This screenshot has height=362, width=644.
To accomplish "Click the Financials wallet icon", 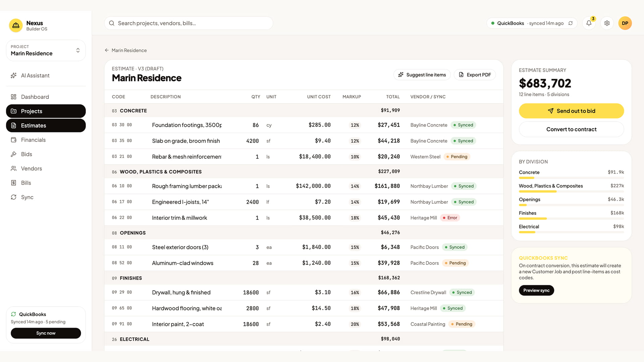I will 14,140.
